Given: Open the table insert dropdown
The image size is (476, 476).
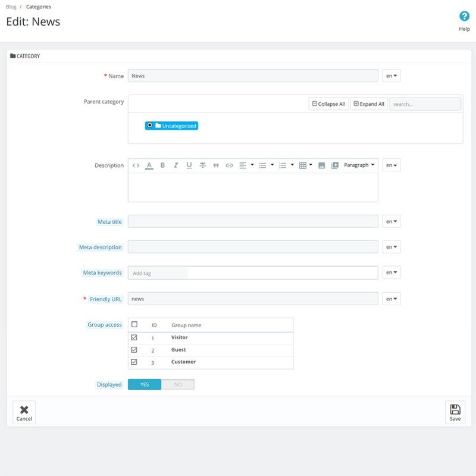Looking at the screenshot, I should pyautogui.click(x=306, y=165).
